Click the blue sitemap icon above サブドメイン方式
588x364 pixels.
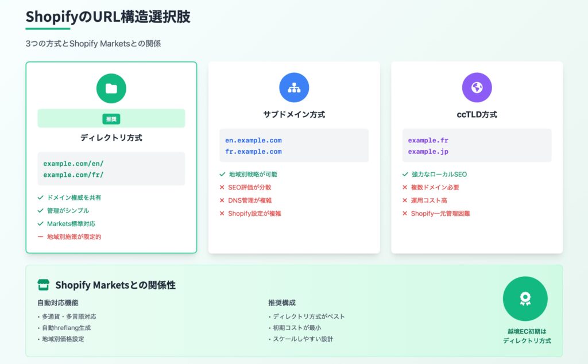tap(294, 88)
